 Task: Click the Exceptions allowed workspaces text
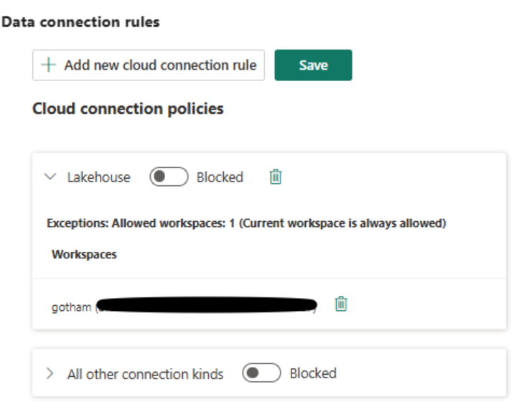[140, 223]
